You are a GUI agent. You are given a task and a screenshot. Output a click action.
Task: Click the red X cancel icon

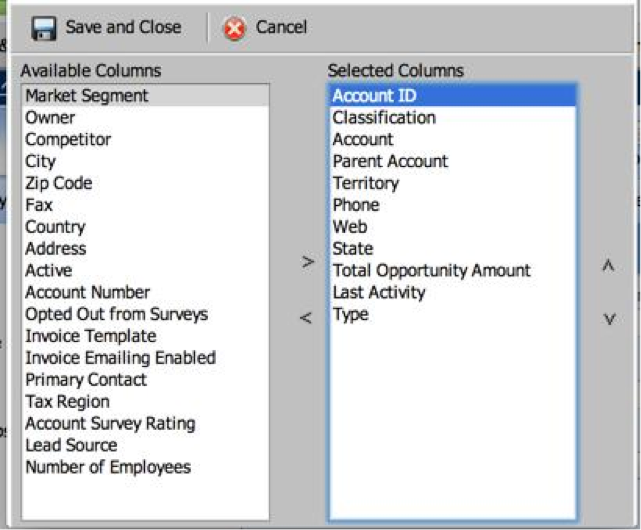[x=234, y=29]
